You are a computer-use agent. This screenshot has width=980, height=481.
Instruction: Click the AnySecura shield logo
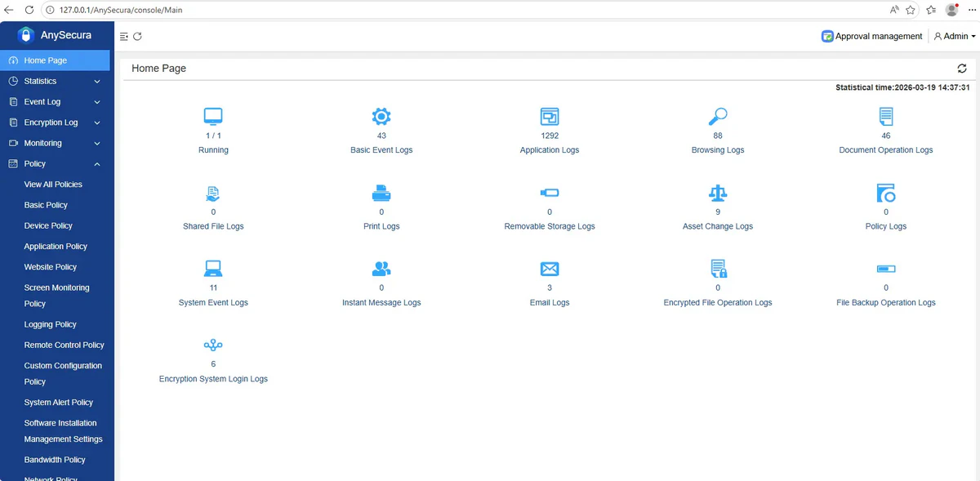26,35
